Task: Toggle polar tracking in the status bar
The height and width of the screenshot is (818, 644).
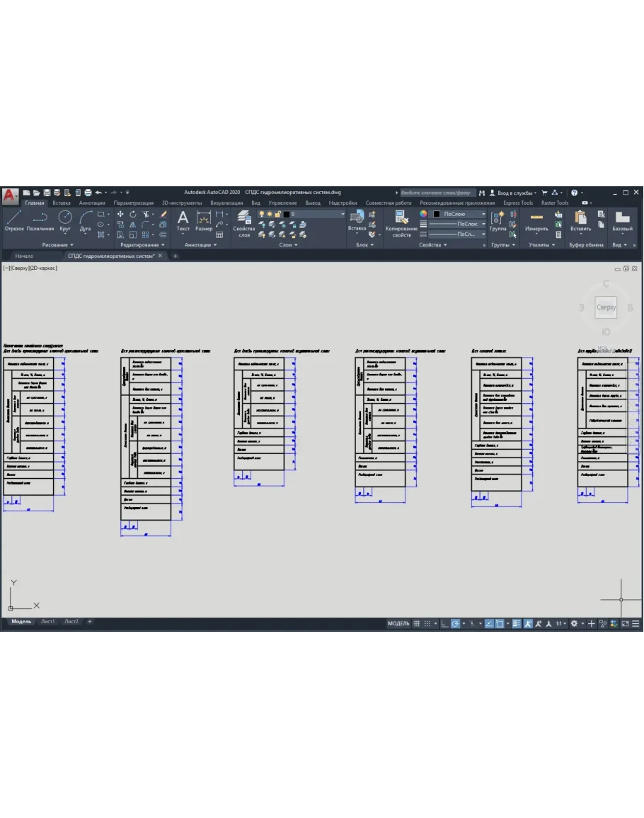Action: (456, 623)
